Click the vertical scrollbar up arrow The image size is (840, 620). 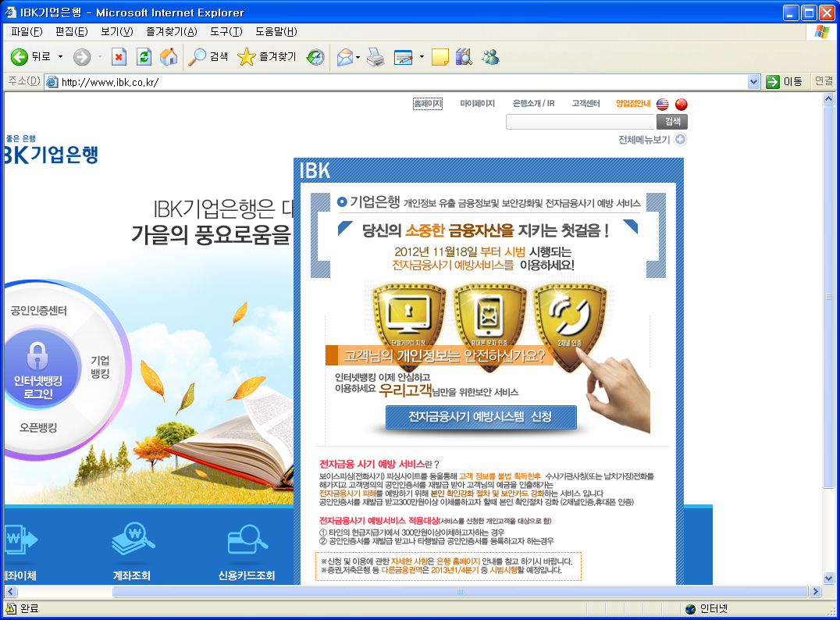pyautogui.click(x=829, y=99)
